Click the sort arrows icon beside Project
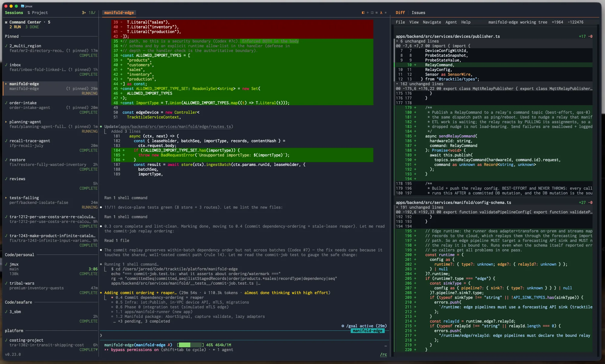 point(29,13)
